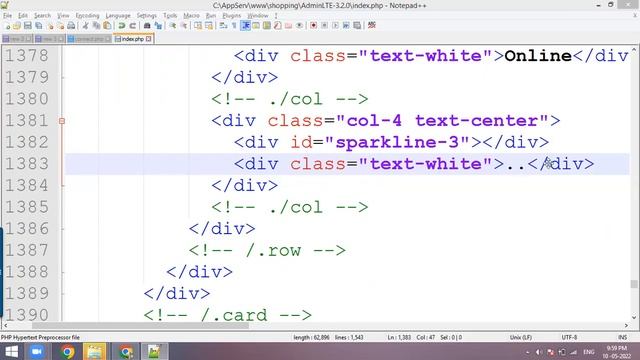Toggle the Folder as Workspace icon
Image resolution: width=640 pixels, height=360 pixels.
point(289,26)
